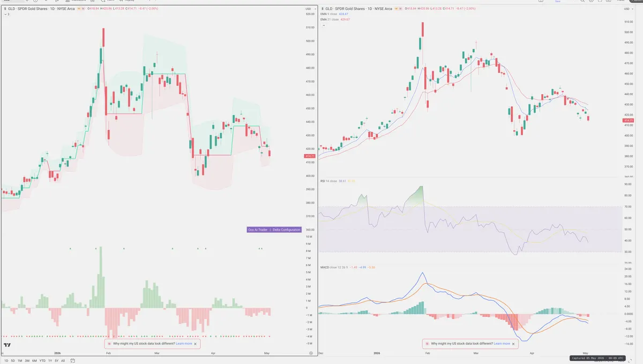The width and height of the screenshot is (643, 364).
Task: Select the 5D time range
Action: [13, 361]
